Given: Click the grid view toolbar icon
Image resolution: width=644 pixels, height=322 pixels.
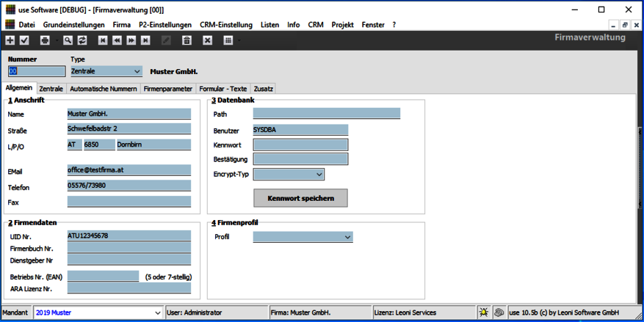Looking at the screenshot, I should (x=228, y=40).
